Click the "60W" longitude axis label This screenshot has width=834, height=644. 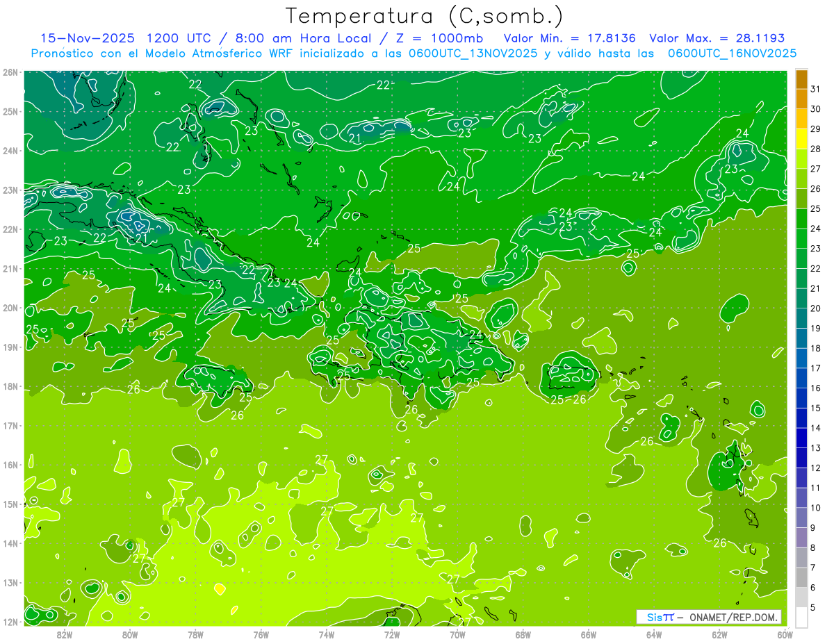pyautogui.click(x=785, y=635)
